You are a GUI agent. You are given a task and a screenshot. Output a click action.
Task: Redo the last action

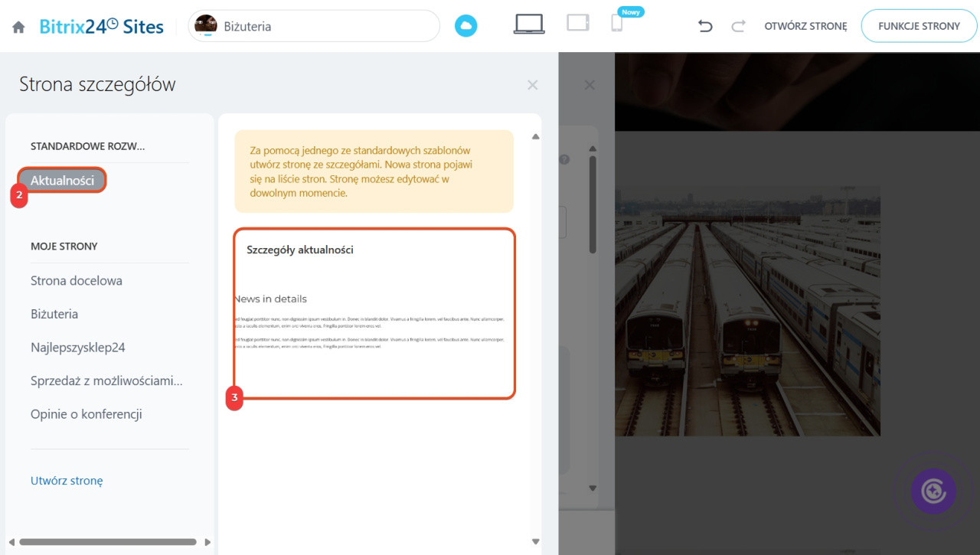(738, 26)
